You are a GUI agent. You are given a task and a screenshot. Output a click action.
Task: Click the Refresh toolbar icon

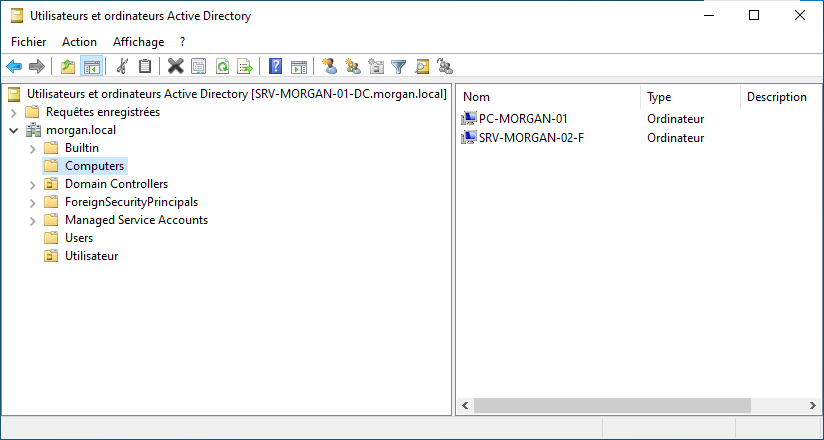pyautogui.click(x=222, y=67)
